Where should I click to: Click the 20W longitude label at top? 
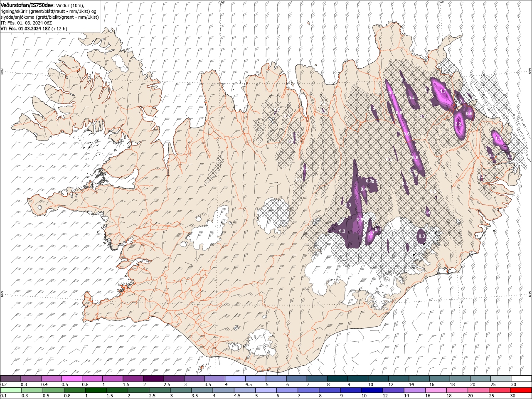tap(221, 2)
